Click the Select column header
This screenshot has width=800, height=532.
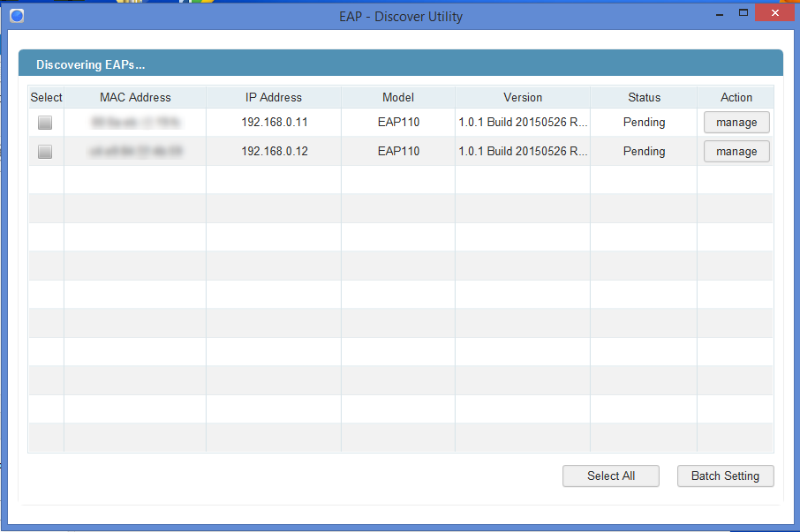tap(46, 97)
